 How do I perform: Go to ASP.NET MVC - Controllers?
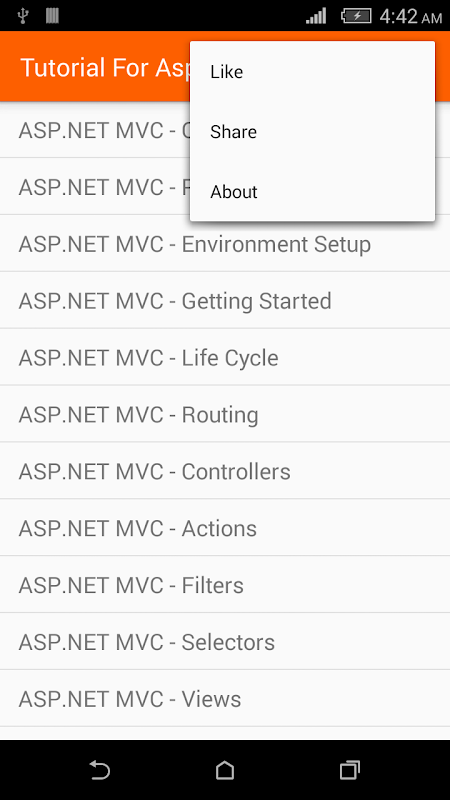click(x=225, y=471)
